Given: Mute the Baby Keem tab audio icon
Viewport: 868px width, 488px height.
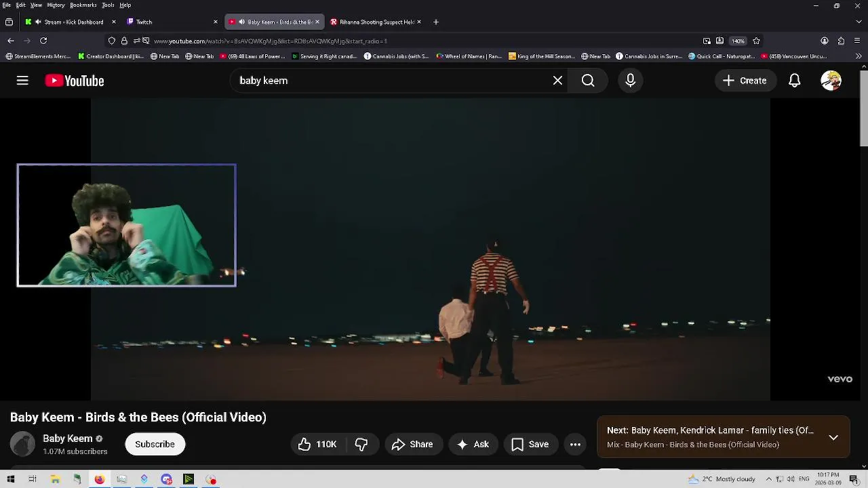Looking at the screenshot, I should 241,22.
